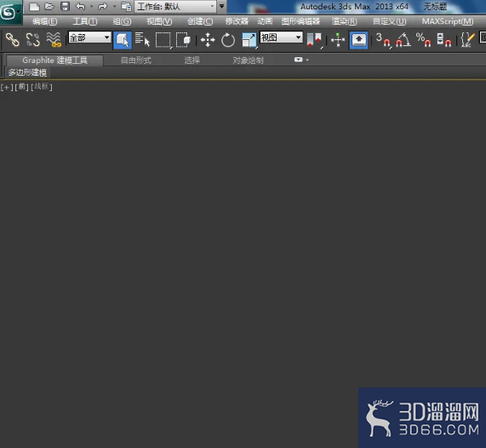
Task: Click the Save File icon
Action: [x=65, y=7]
